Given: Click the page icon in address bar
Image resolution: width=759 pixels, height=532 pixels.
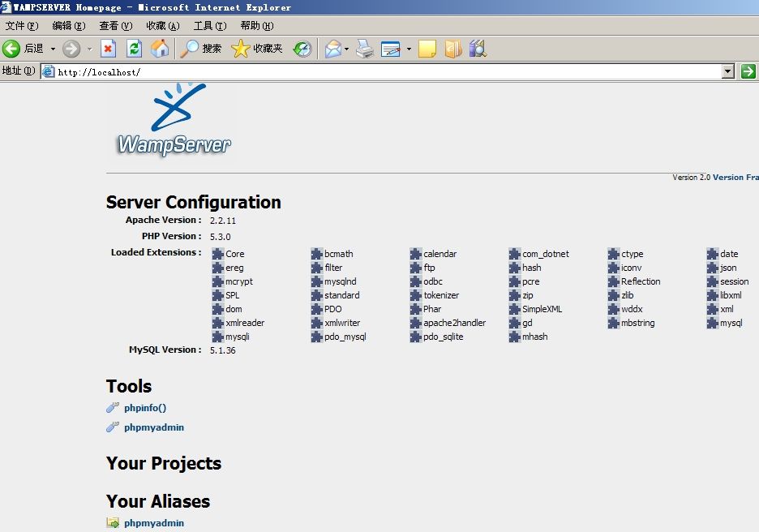Looking at the screenshot, I should pyautogui.click(x=48, y=71).
